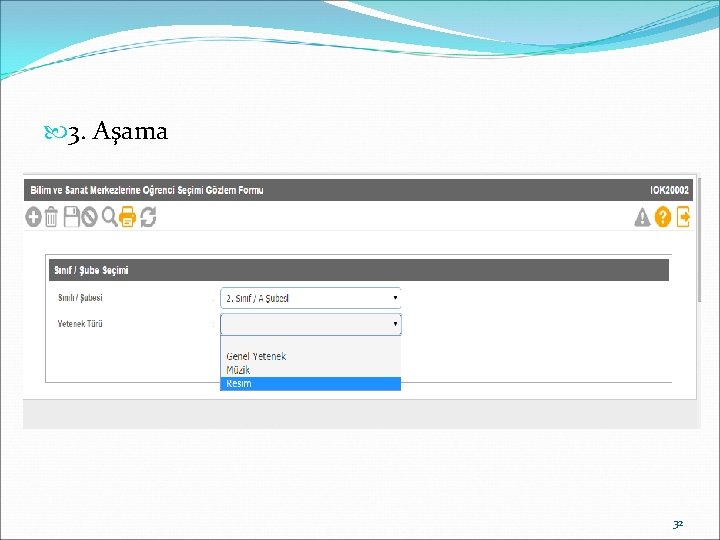Click the vertical scrollbar on the right
The image size is (720, 540).
(699, 239)
